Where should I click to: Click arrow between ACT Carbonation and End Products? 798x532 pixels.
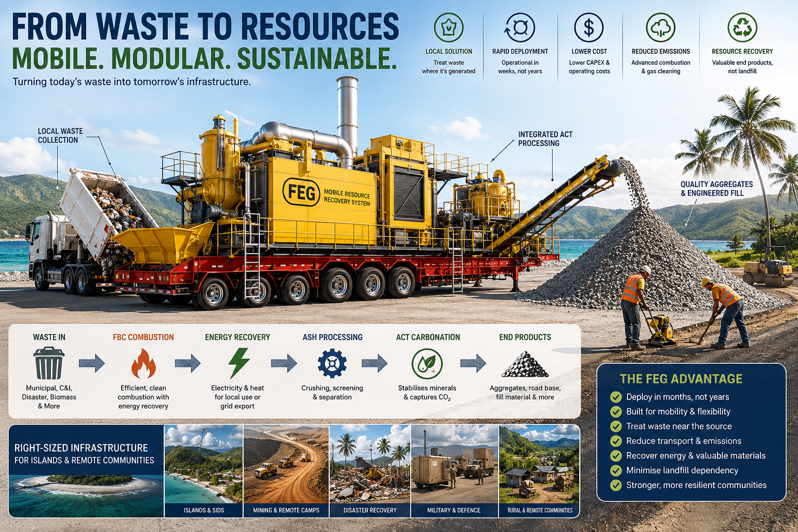(x=473, y=363)
